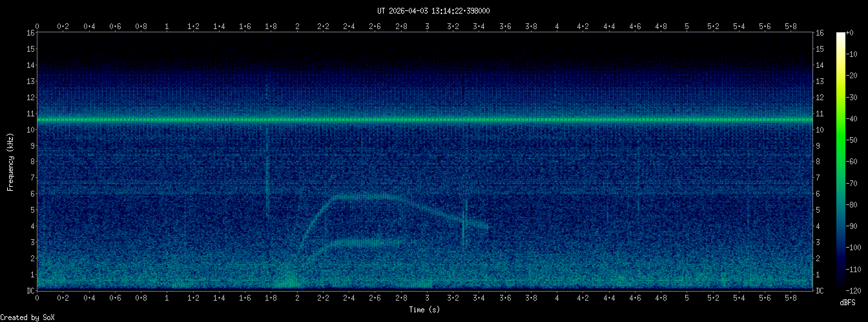The width and height of the screenshot is (868, 322).
Task: Click the 'Created by SoX' text
Action: pos(28,317)
